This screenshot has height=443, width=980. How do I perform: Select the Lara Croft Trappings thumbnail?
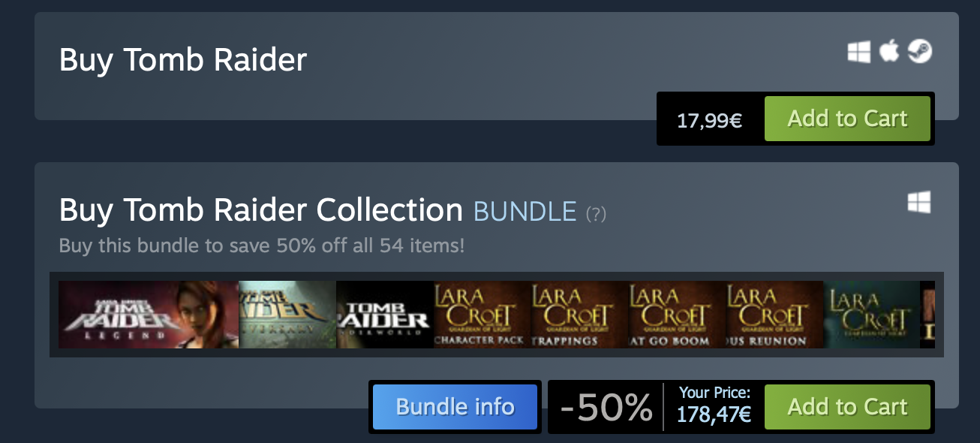coord(580,315)
